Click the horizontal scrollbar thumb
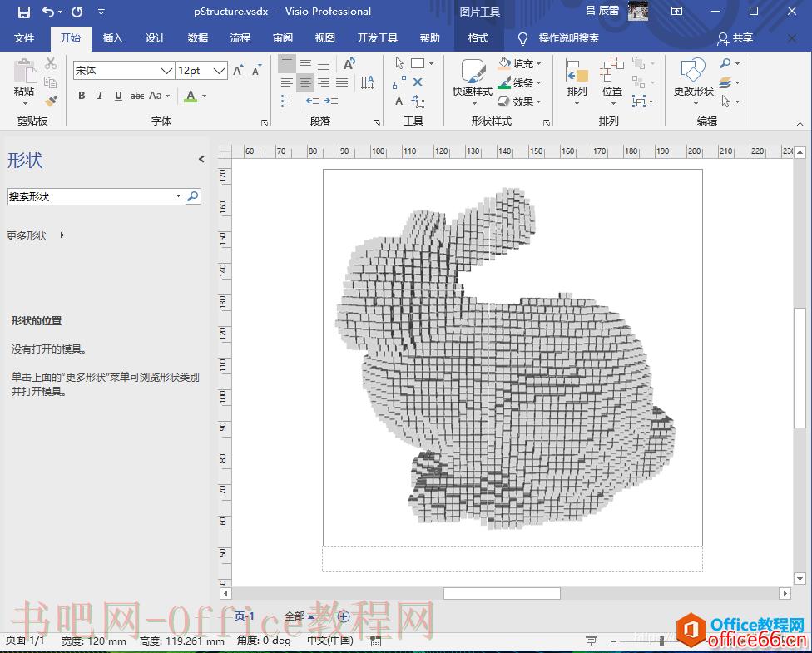This screenshot has height=653, width=812. point(502,593)
